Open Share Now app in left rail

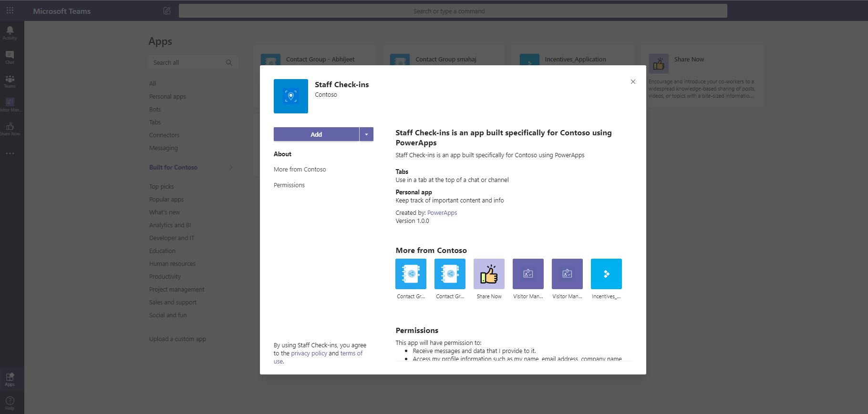10,129
